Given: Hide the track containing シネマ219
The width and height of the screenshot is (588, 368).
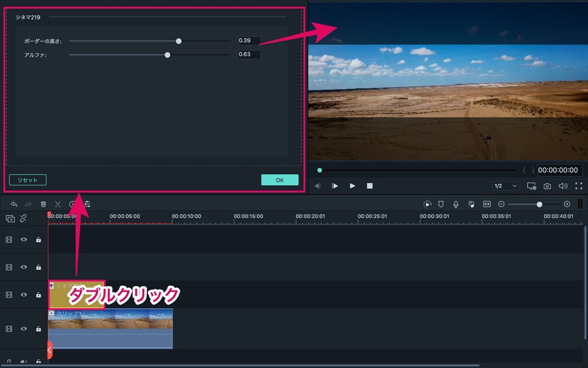Looking at the screenshot, I should (x=24, y=295).
